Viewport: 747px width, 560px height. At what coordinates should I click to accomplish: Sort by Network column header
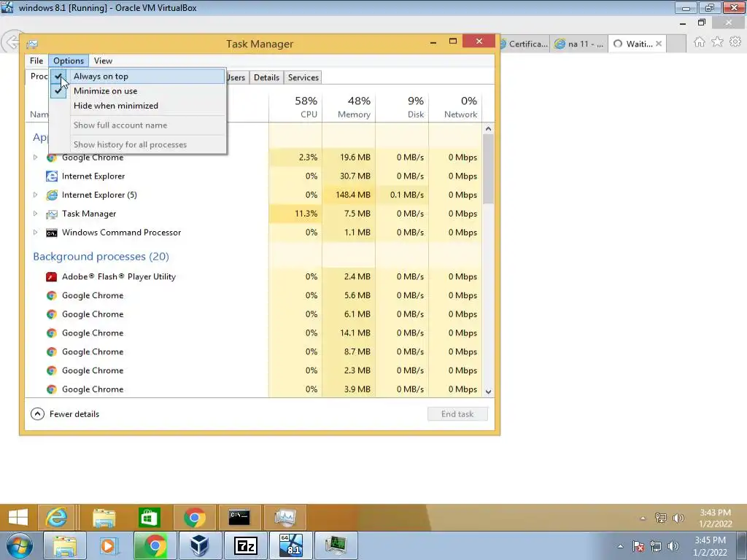[x=455, y=106]
